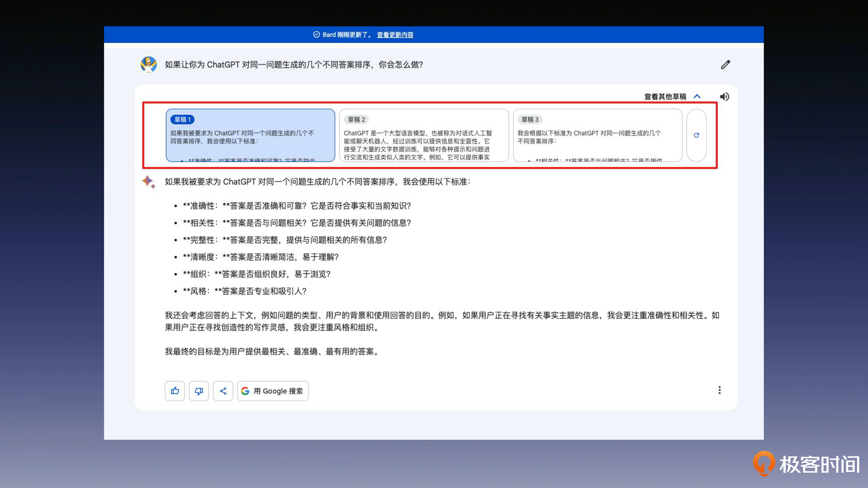This screenshot has width=868, height=488.
Task: Click the 用 Google 搜索 button
Action: coord(273,391)
